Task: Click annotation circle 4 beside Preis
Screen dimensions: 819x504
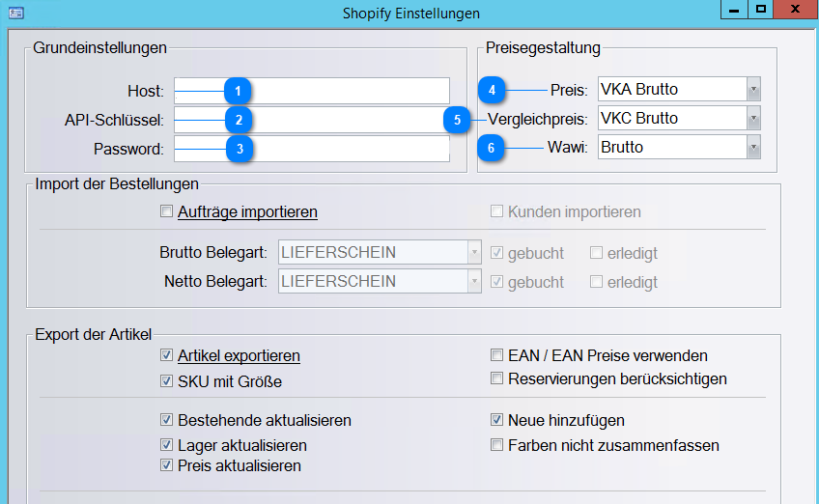Action: 492,90
